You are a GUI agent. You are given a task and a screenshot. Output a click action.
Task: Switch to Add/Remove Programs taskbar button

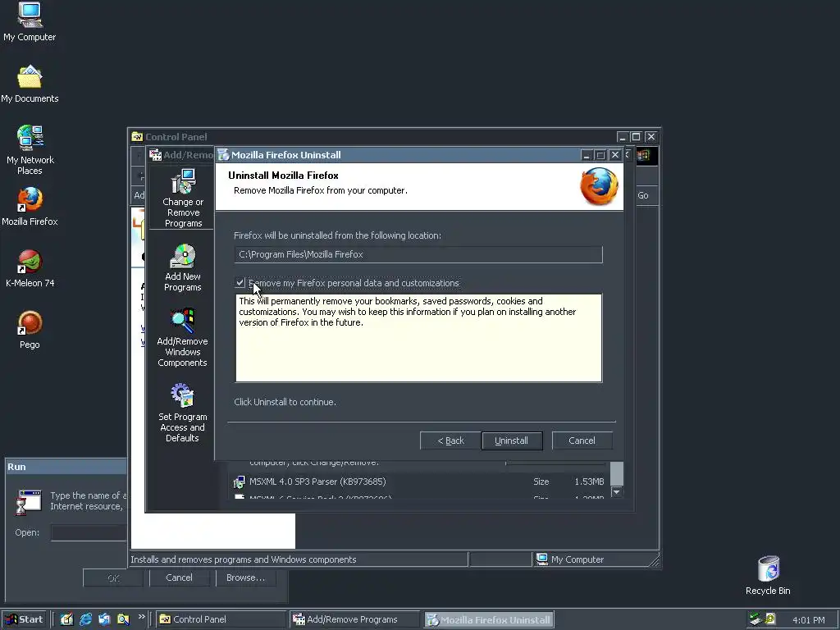pyautogui.click(x=354, y=619)
